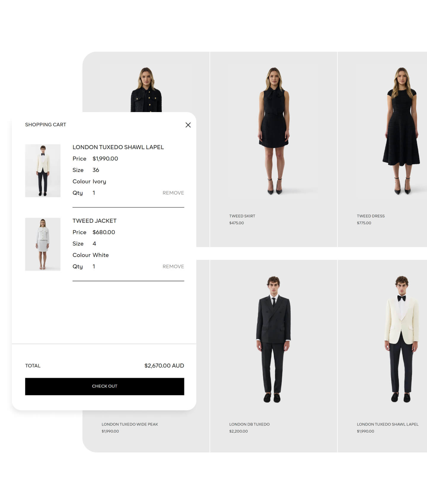The width and height of the screenshot is (427, 504).
Task: Open London Tuxedo Shawl Lapel grid product link
Action: point(388,424)
